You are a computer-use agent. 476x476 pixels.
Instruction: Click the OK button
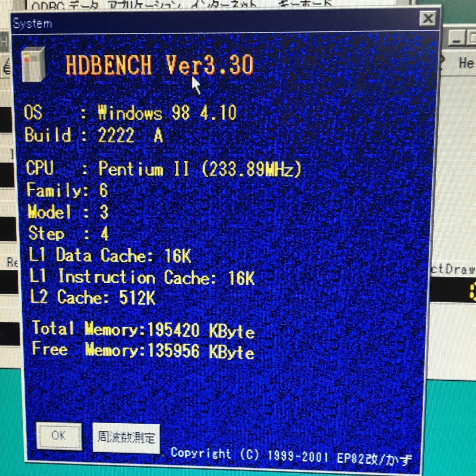click(59, 436)
